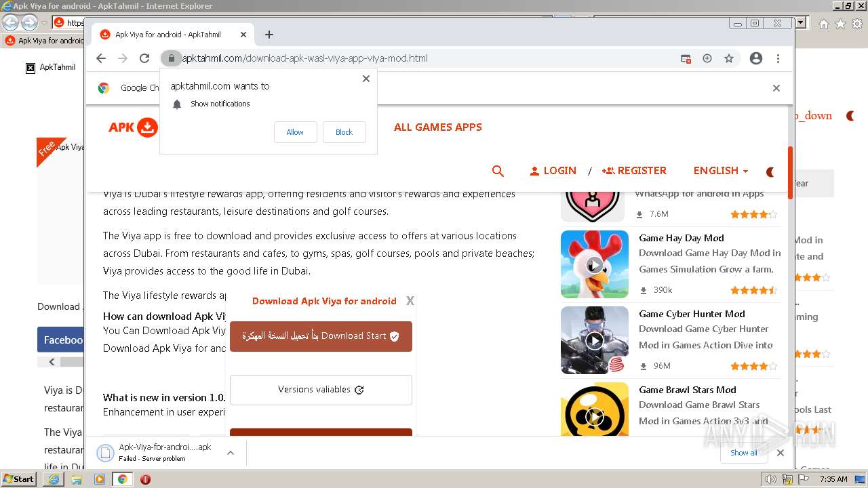Open a new Chrome tab
The image size is (868, 488).
[x=269, y=35]
